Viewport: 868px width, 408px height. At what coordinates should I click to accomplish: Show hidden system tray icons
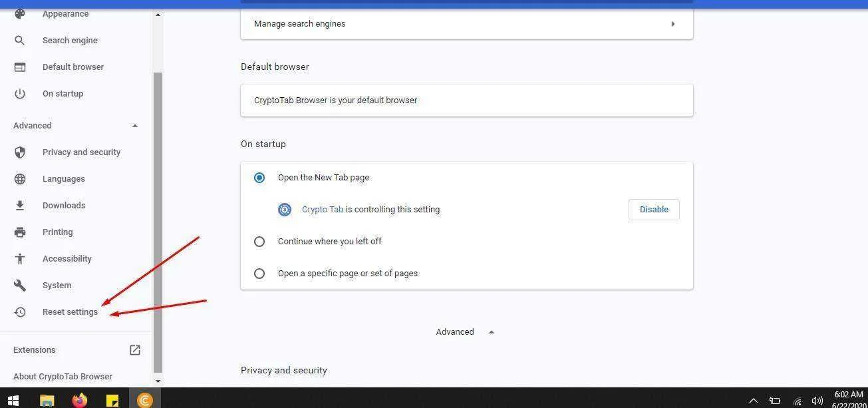[753, 401]
